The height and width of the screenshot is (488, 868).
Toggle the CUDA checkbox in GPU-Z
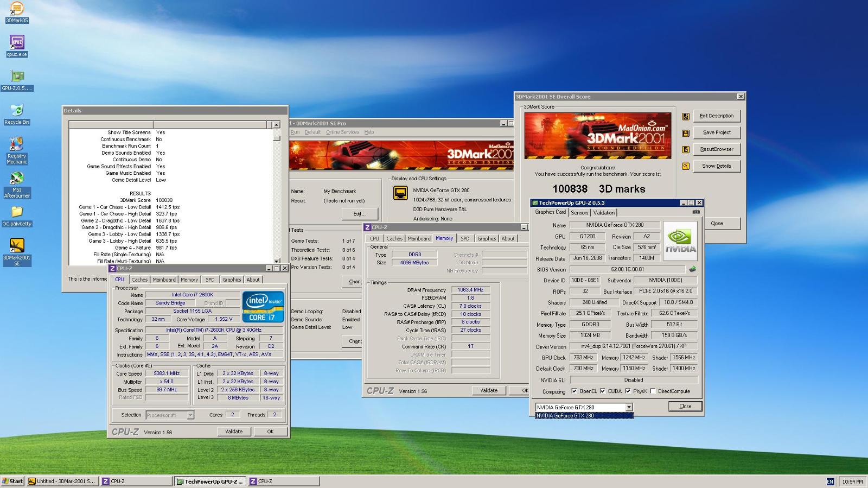(x=602, y=391)
